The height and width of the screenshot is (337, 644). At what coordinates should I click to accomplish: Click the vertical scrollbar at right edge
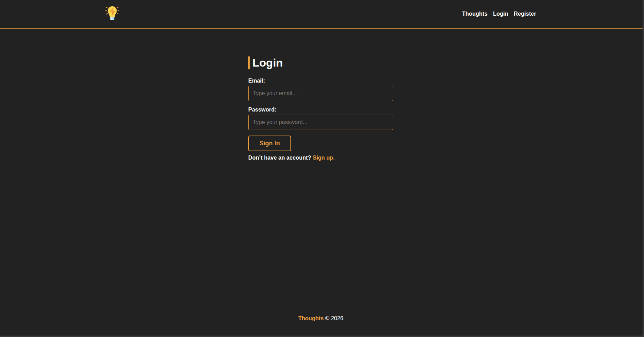point(643,167)
